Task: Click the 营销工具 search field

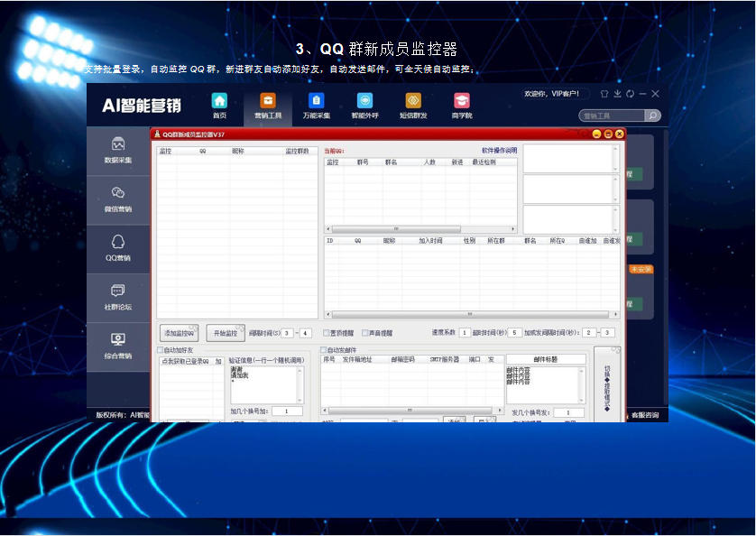Action: pos(612,116)
